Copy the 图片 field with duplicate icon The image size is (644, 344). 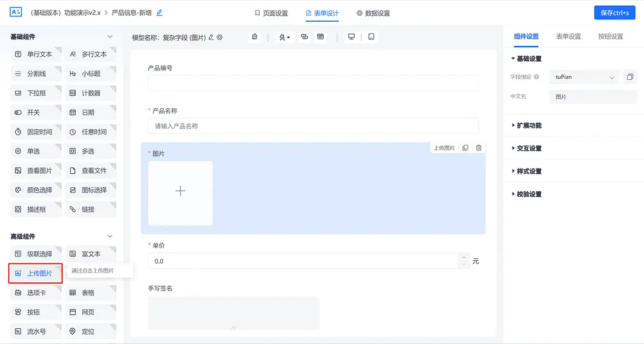click(465, 147)
